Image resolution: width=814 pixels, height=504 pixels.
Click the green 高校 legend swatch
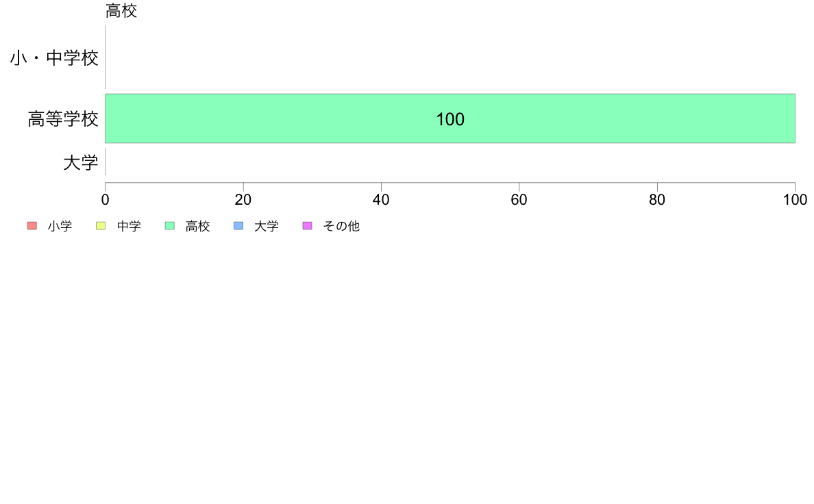[x=170, y=226]
